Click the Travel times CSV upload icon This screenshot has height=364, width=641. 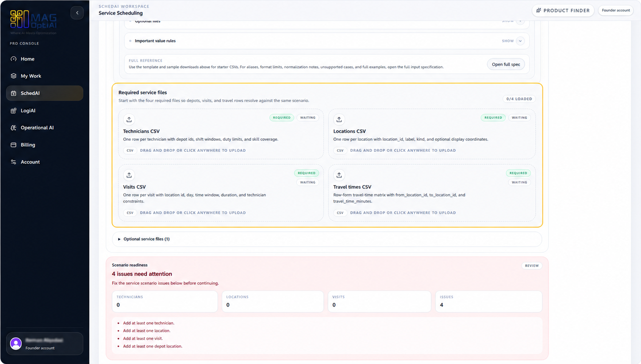(339, 175)
